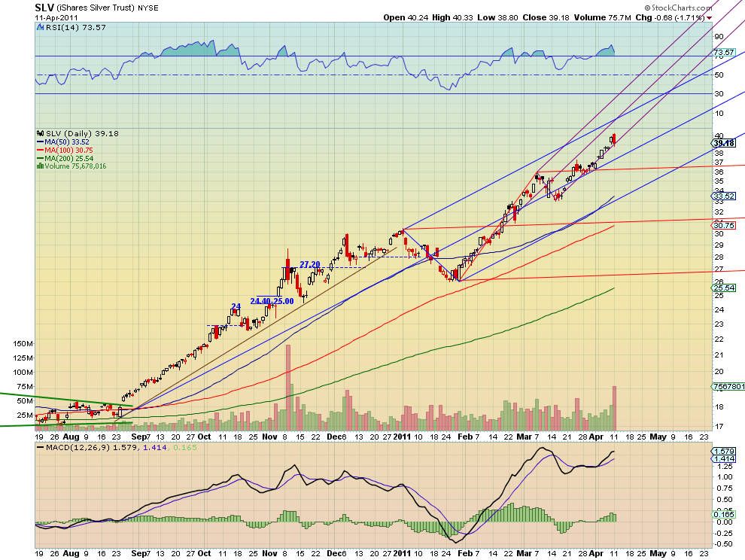Viewport: 745px width, 560px height.
Task: Click the MACD(12,26,9) legend label
Action: 78,448
